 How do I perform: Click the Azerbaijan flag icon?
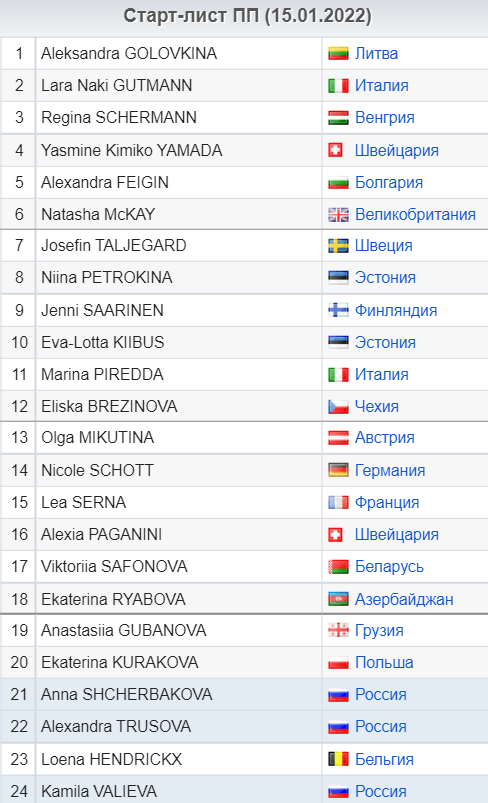[338, 599]
